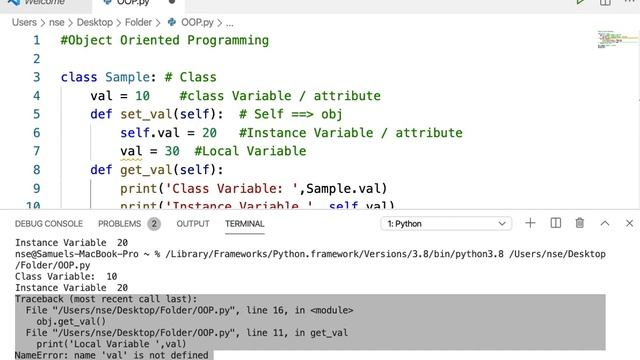Open the 1: Python terminal selector dropdown
Image resolution: width=640 pixels, height=360 pixels.
pyautogui.click(x=446, y=224)
